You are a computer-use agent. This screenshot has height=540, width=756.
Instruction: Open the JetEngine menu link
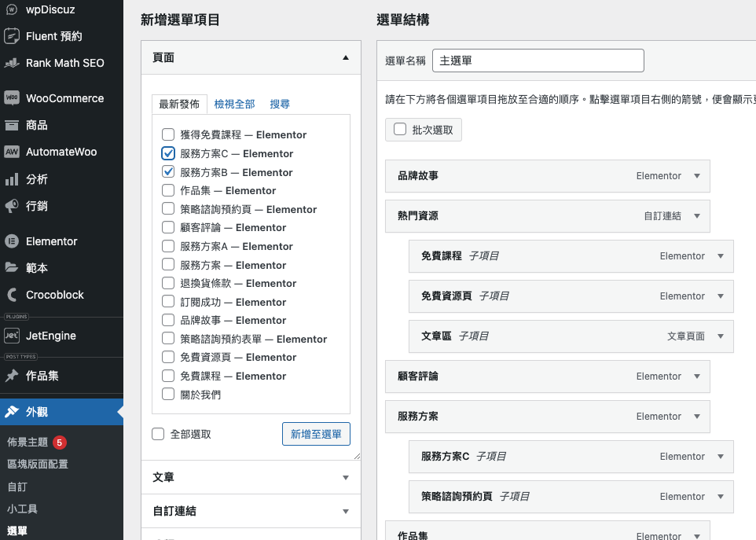(51, 336)
